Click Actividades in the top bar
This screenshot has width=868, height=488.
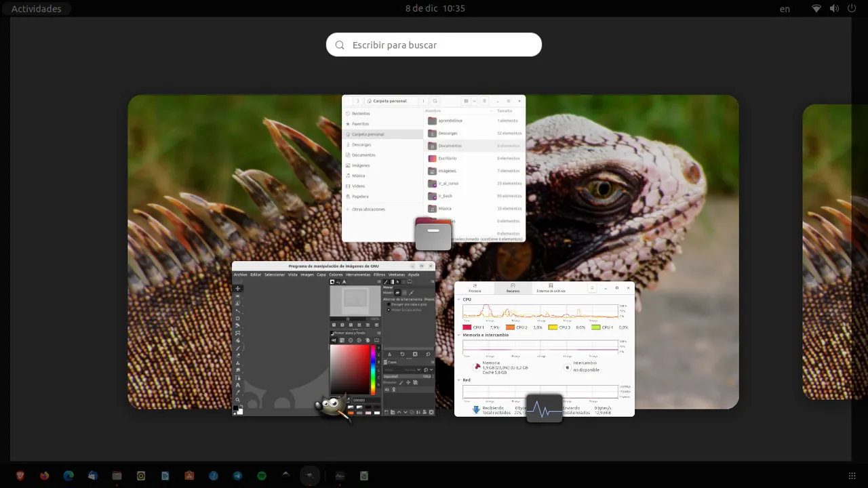click(36, 9)
